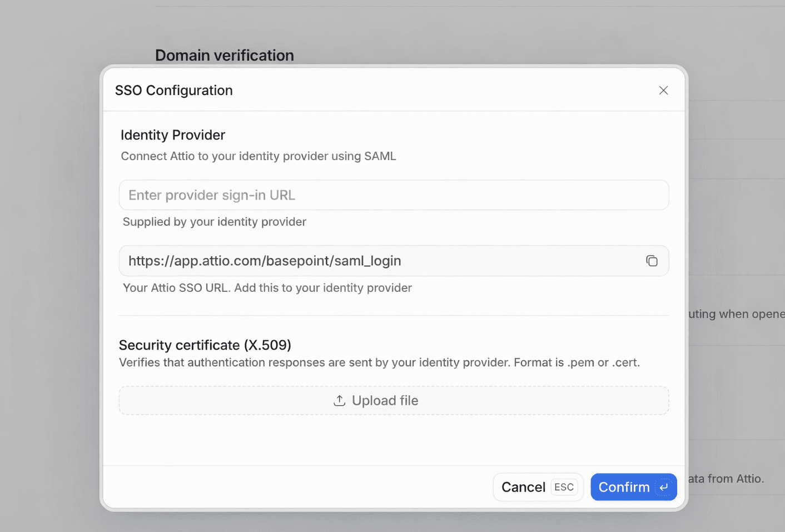Screen dimensions: 785x532
Task: Click the 'Your Attio SSO URL' helper text
Action: point(267,287)
